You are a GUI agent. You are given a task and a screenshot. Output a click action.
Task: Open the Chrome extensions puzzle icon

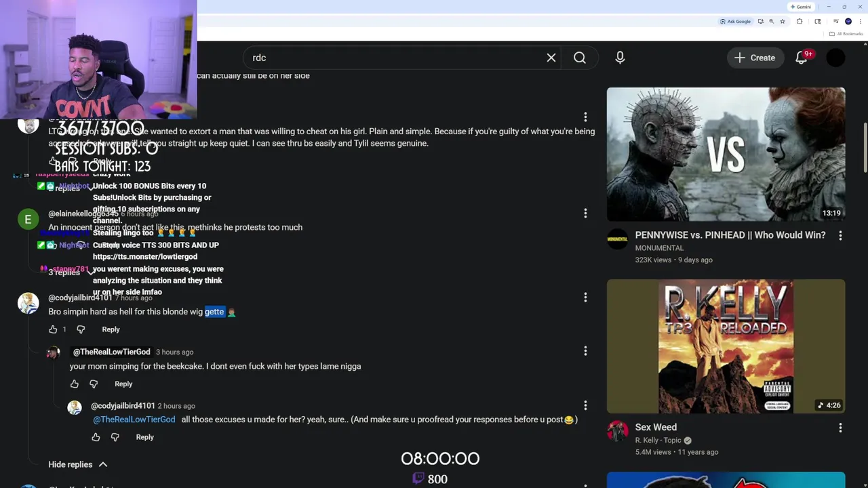[x=800, y=22]
